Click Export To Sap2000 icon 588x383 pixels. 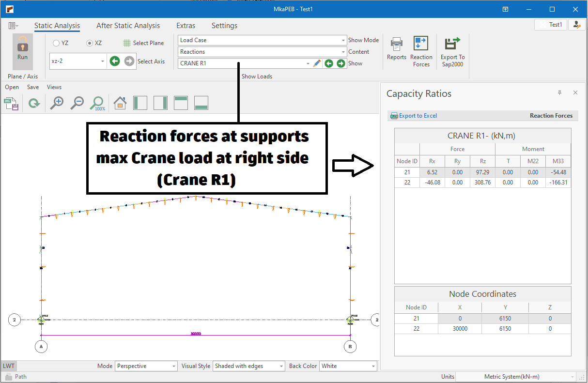click(452, 45)
